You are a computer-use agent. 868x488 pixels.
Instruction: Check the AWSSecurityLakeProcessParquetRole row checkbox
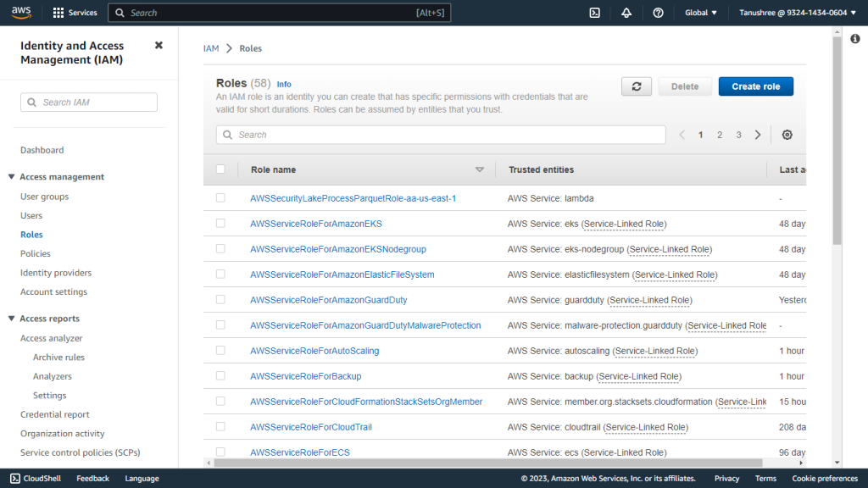click(220, 197)
